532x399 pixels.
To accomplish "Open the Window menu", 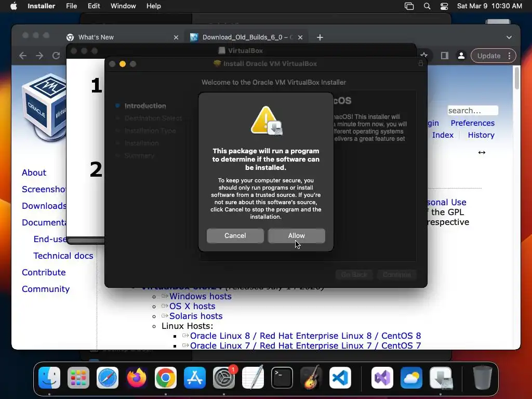I will click(x=123, y=6).
